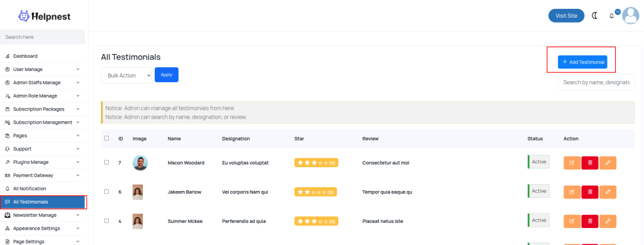Image resolution: width=644 pixels, height=245 pixels.
Task: Open Appearance Settings menu item
Action: point(42,228)
